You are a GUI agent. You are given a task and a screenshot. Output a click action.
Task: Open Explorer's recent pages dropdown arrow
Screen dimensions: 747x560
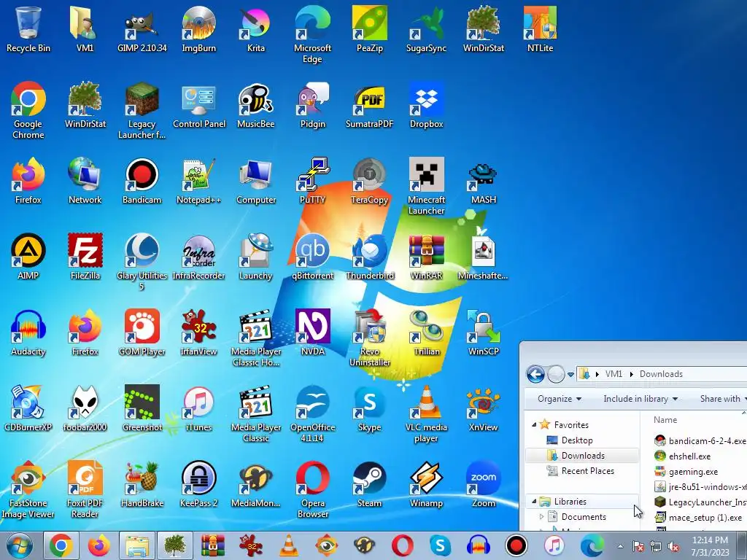point(570,375)
